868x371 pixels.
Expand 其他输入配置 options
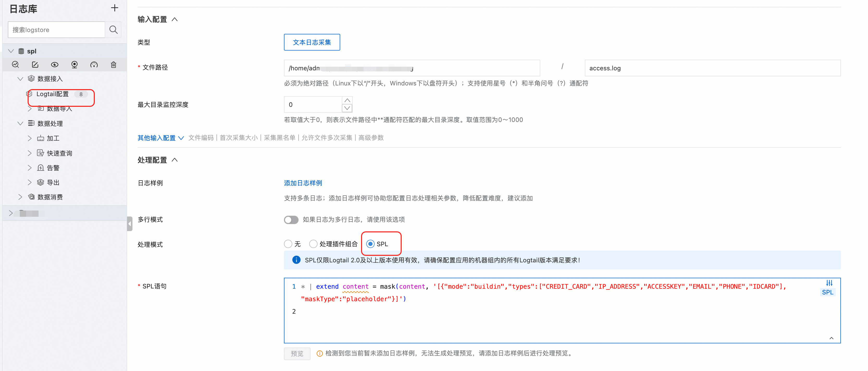tap(160, 138)
